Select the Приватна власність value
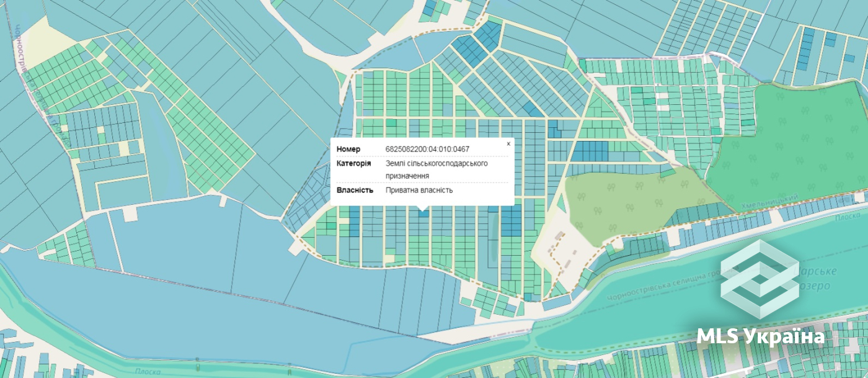This screenshot has width=868, height=378. click(x=419, y=190)
